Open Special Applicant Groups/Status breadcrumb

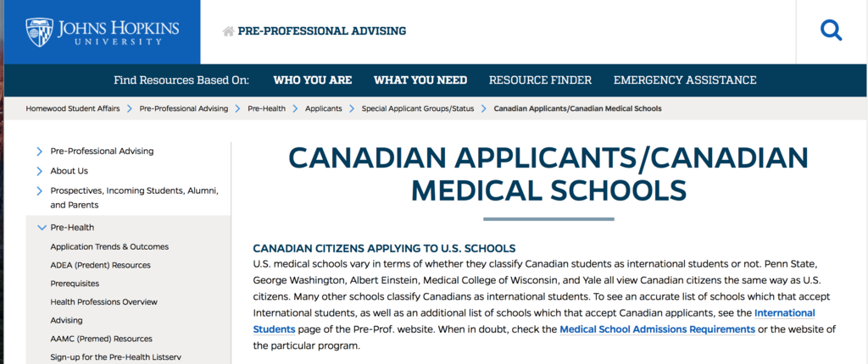tap(417, 109)
